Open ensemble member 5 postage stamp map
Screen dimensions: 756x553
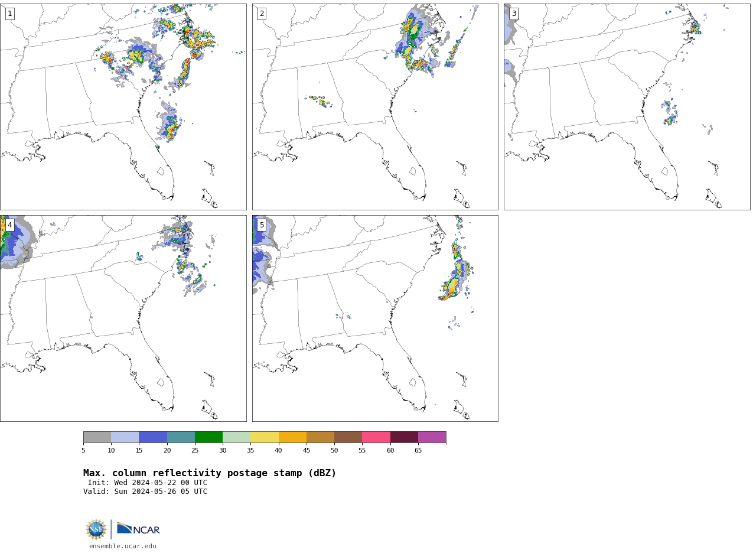[375, 318]
